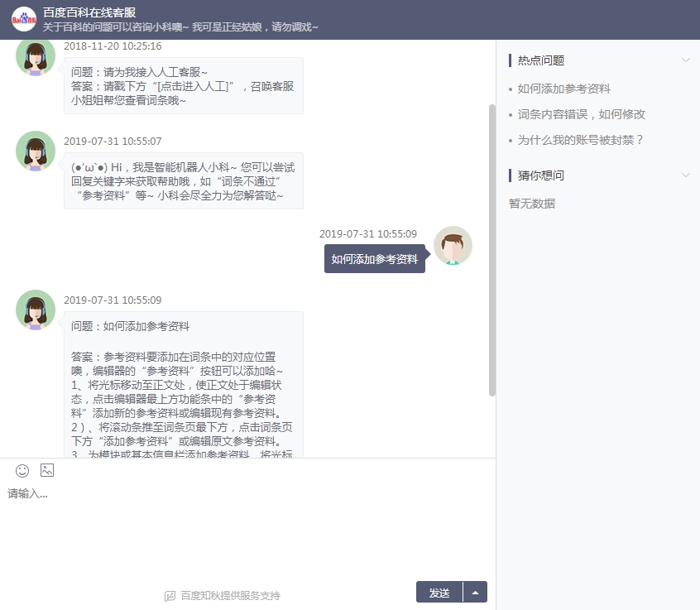The height and width of the screenshot is (610, 700).
Task: Click the user avatar beside sent message
Action: pos(453,246)
